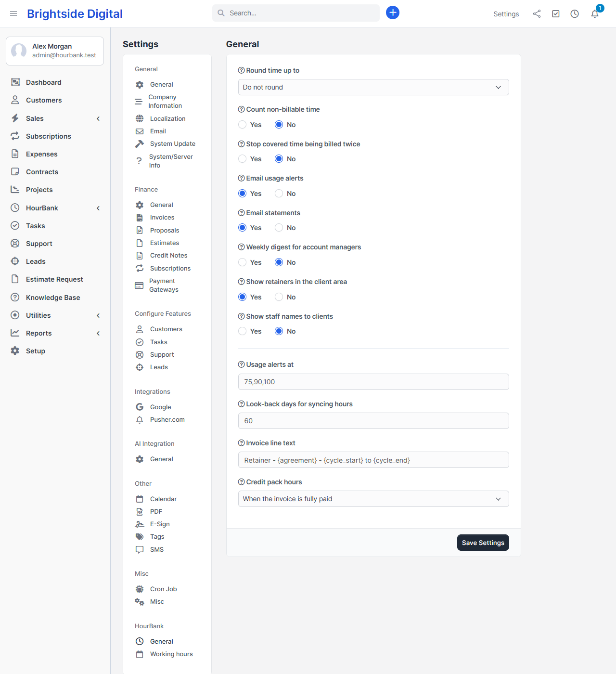This screenshot has height=674, width=616.
Task: Click the Localization globe icon
Action: (x=140, y=118)
